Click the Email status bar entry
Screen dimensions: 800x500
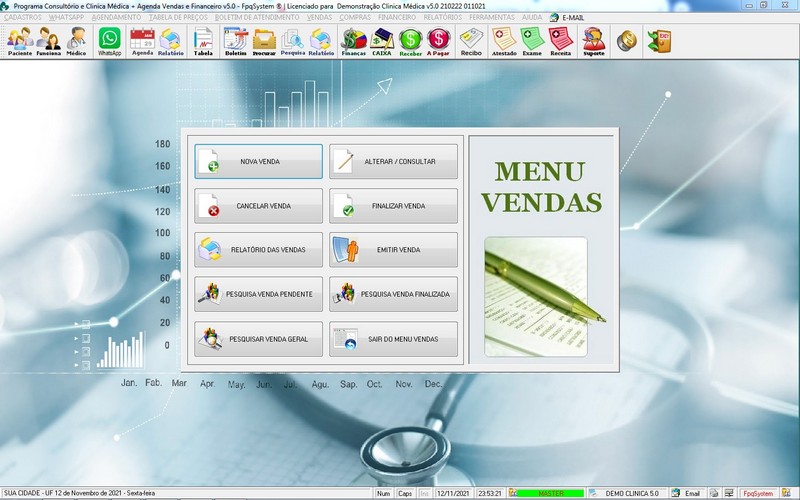tap(688, 493)
